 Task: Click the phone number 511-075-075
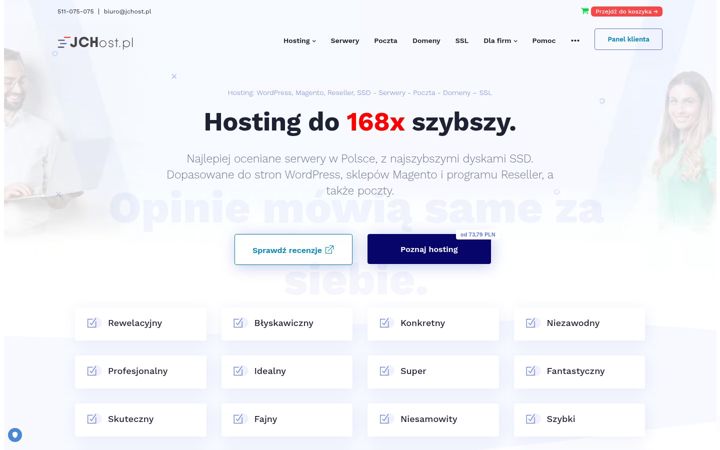tap(75, 11)
